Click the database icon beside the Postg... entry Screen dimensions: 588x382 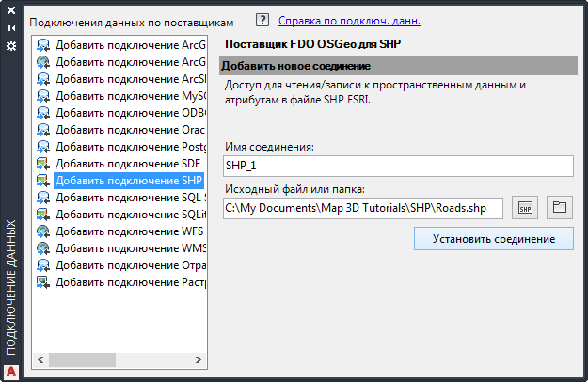pos(43,147)
